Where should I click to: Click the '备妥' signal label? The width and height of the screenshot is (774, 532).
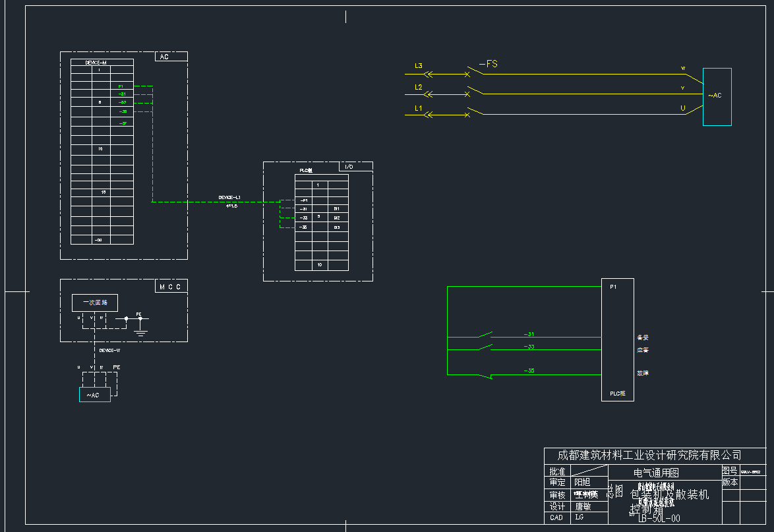(643, 338)
